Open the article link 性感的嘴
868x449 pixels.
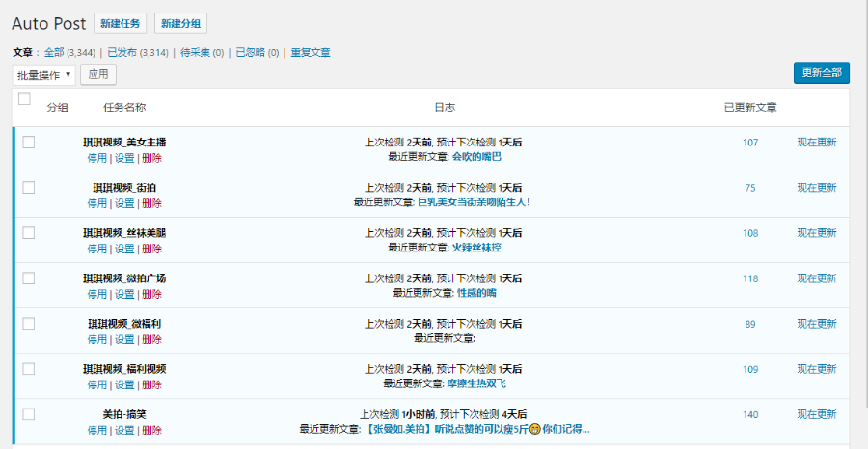[x=476, y=293]
